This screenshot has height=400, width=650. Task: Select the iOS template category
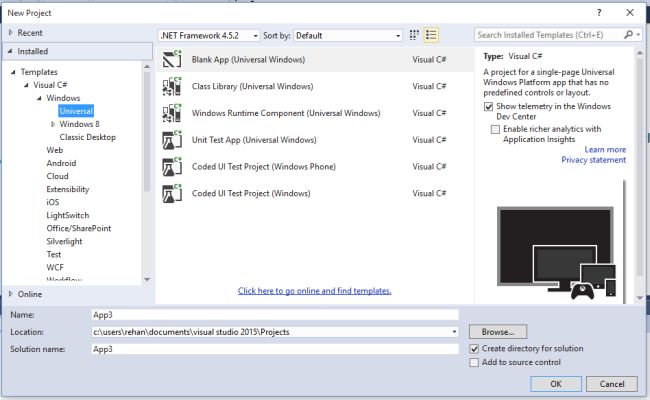coord(53,202)
